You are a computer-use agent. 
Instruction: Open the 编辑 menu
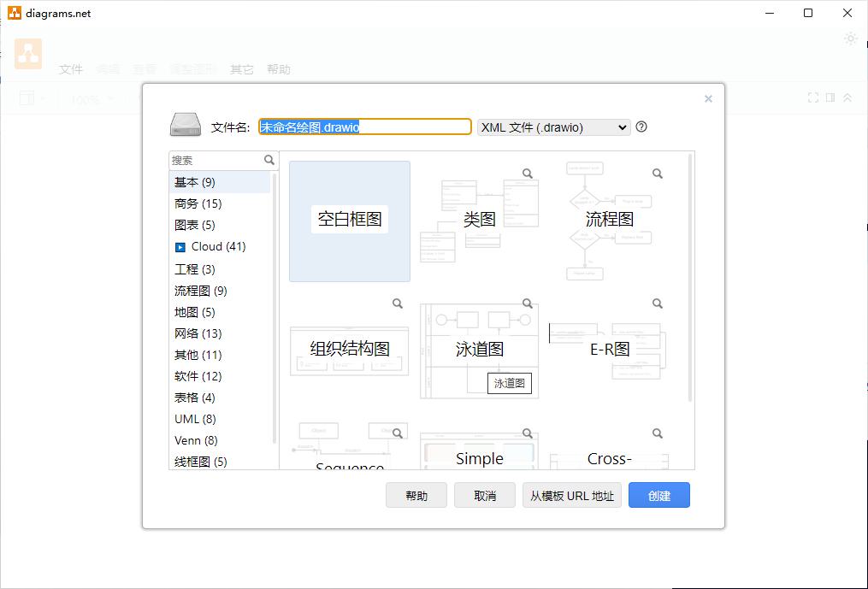(x=108, y=69)
